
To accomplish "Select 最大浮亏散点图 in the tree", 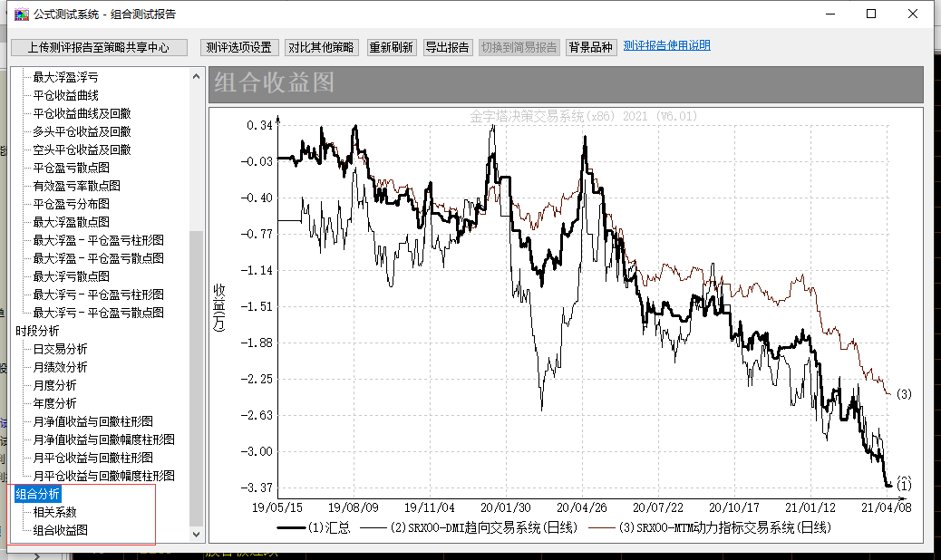I will pos(71,276).
